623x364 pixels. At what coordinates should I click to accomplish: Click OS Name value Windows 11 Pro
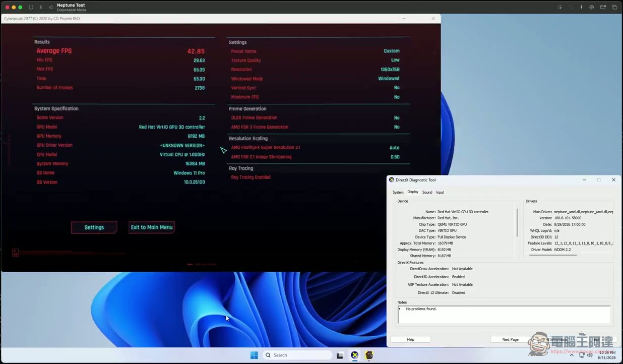(x=189, y=173)
